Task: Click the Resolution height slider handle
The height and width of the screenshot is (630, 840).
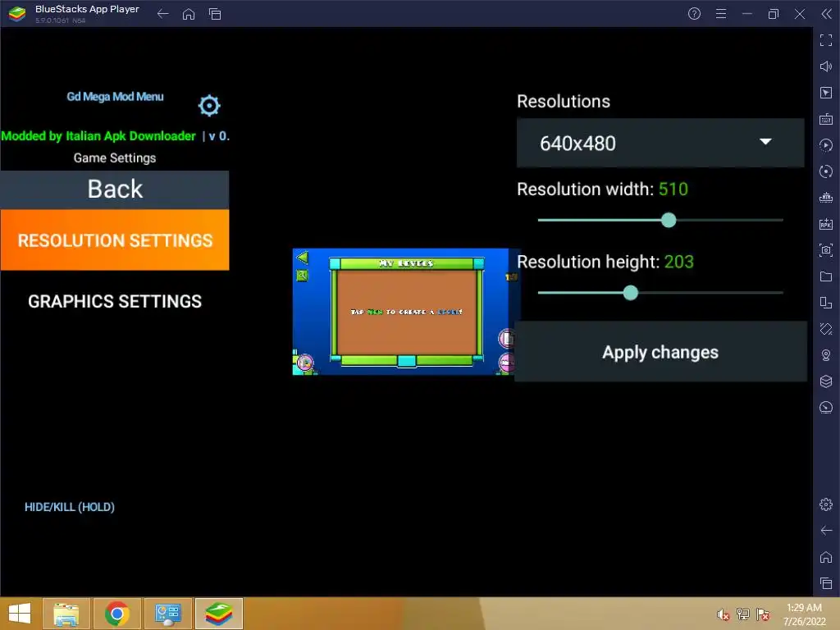Action: (x=631, y=293)
